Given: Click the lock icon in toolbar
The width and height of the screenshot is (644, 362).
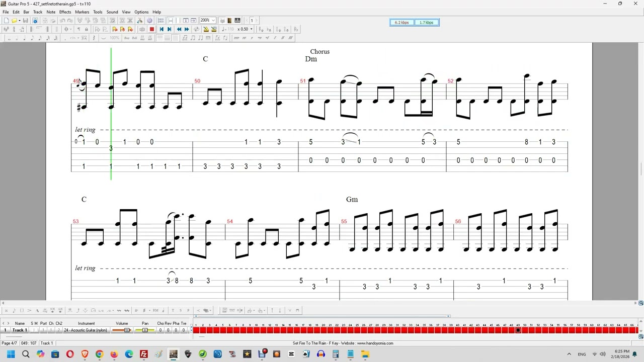Looking at the screenshot, I should pos(86,29).
